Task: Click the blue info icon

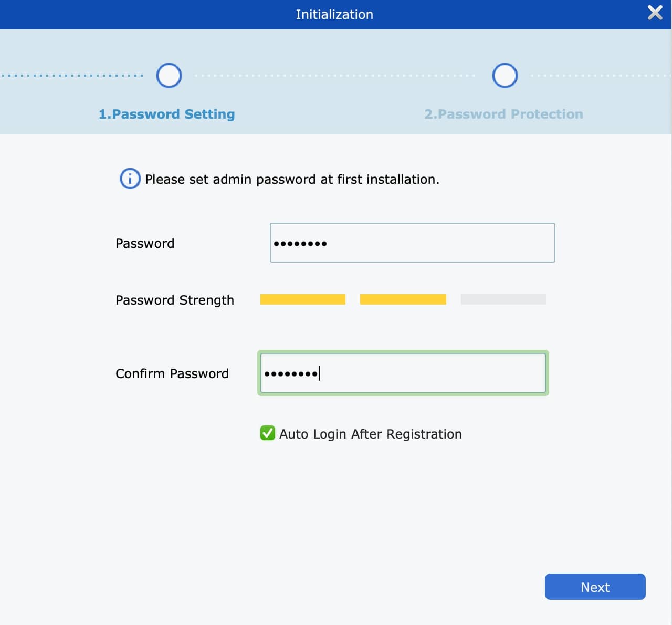Action: click(x=130, y=179)
